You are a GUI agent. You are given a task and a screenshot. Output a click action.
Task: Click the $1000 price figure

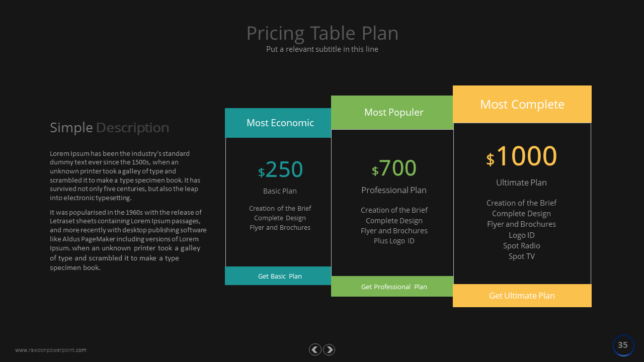(x=522, y=156)
